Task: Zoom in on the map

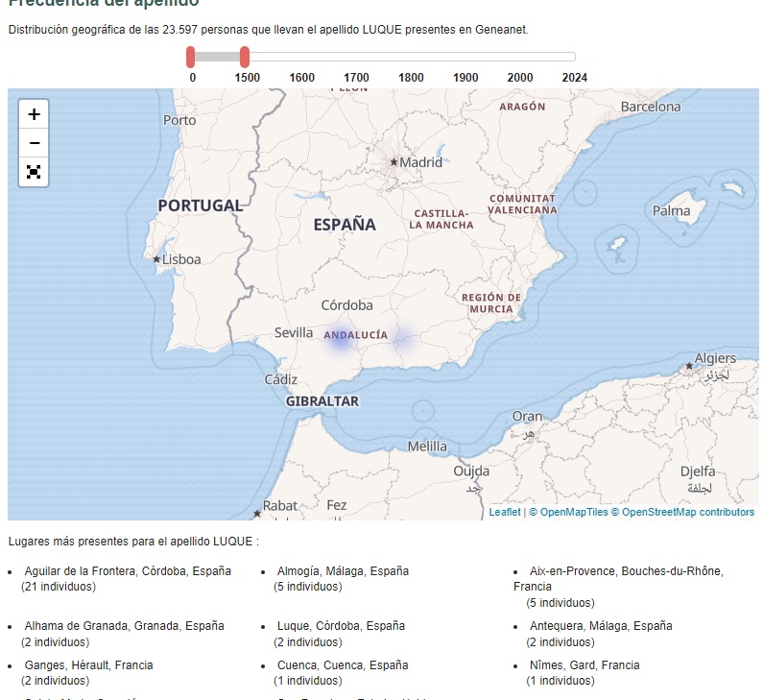Action: point(34,114)
